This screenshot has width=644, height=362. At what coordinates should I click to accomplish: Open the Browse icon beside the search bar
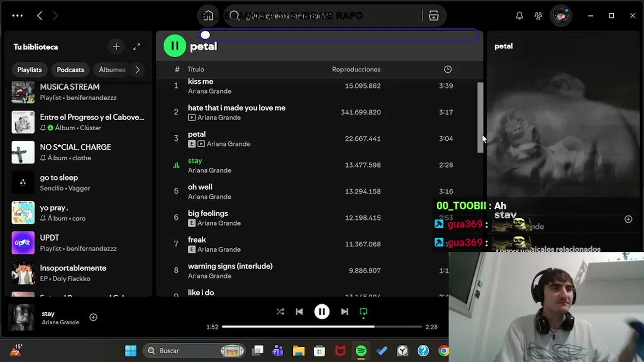pyautogui.click(x=434, y=16)
